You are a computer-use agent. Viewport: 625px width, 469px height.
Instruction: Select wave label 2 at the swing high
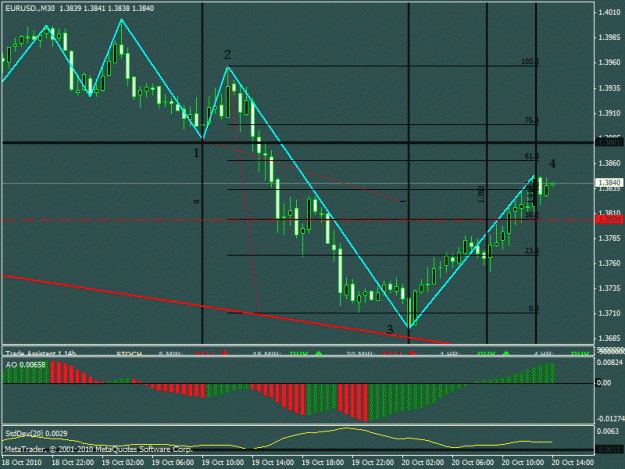coord(227,54)
